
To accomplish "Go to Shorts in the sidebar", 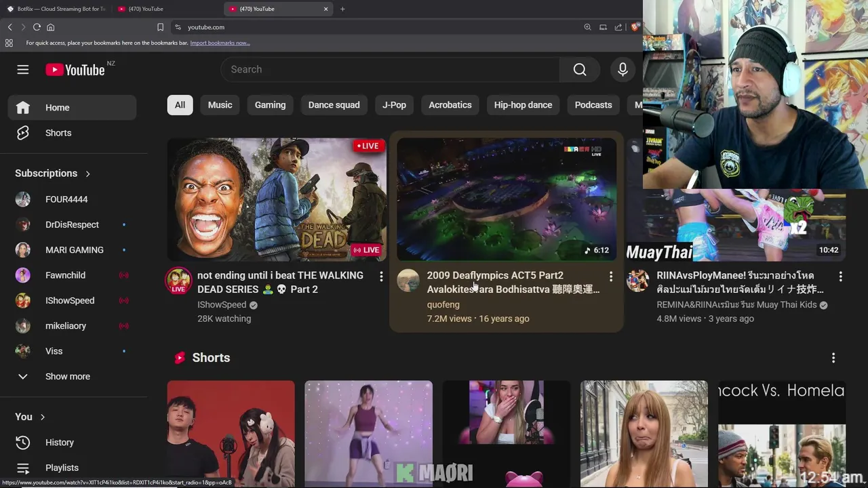I will [72, 133].
